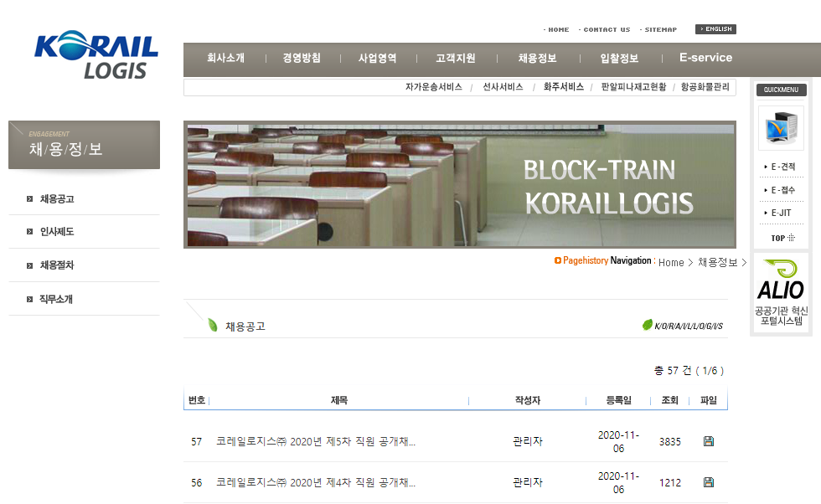Open the 사업영역 main menu
This screenshot has width=821, height=504.
pos(378,58)
